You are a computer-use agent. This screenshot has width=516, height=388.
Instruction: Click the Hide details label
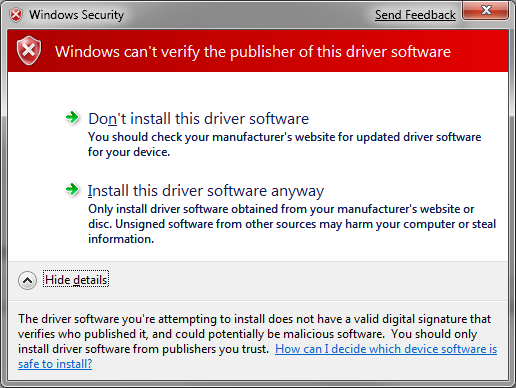tap(76, 280)
